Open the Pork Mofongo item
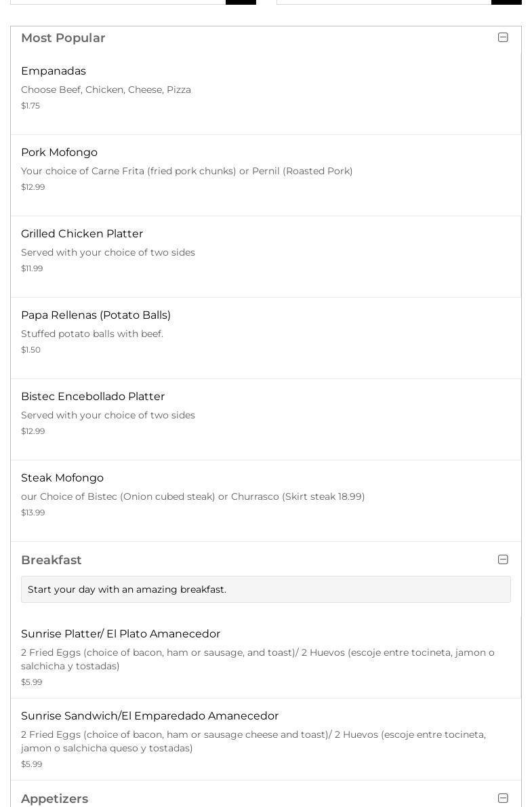Screen dimensions: 532x807 pyautogui.click(x=266, y=175)
